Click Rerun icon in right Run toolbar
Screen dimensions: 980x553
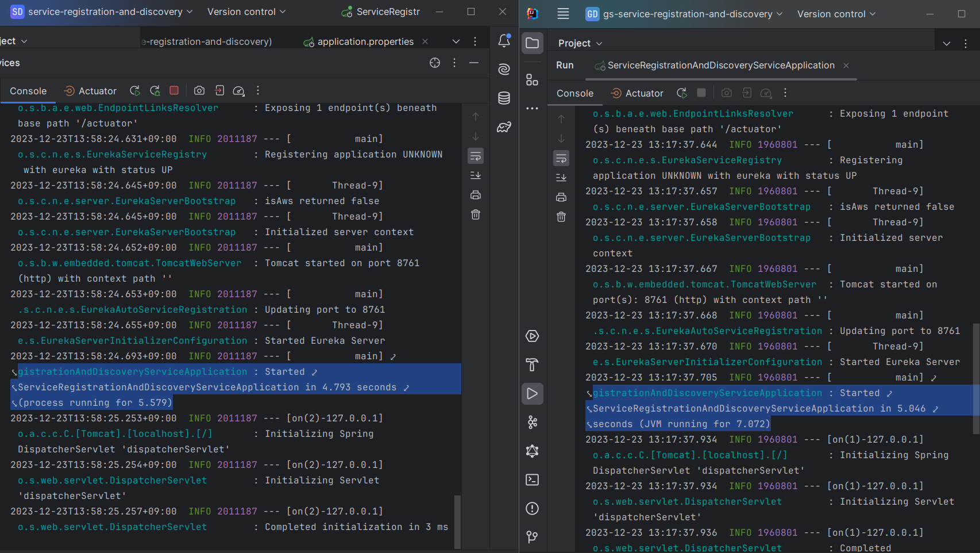click(x=682, y=93)
